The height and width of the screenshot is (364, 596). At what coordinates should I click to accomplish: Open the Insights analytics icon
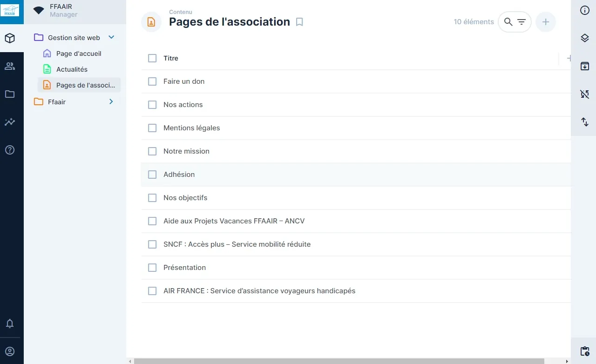(10, 122)
